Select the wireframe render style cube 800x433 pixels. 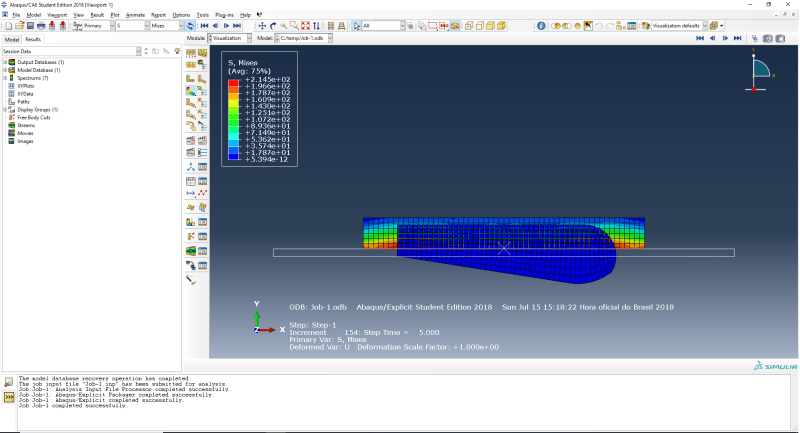(x=469, y=26)
